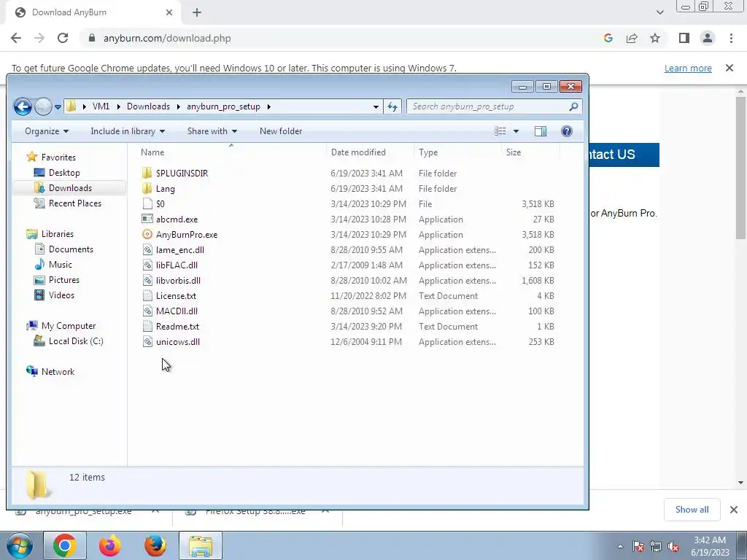Select the AnyBurnPro.exe disc icon
This screenshot has height=560, width=747.
[147, 234]
